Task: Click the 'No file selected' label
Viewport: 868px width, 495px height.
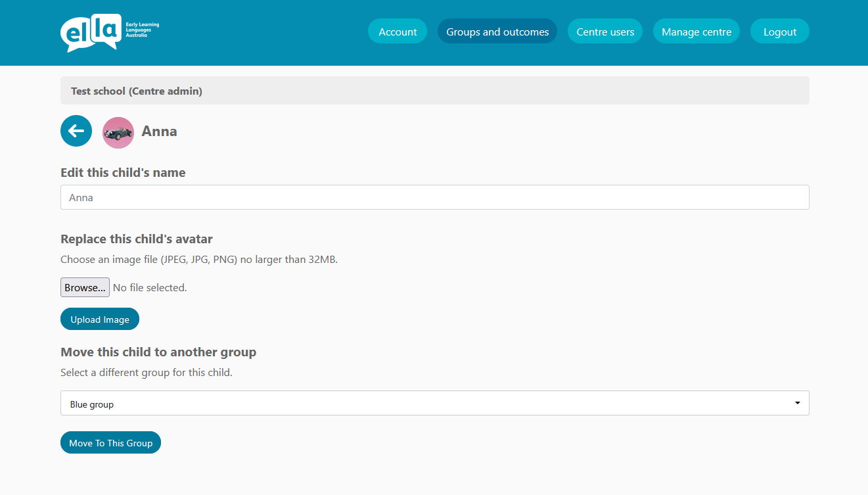Action: [x=150, y=287]
